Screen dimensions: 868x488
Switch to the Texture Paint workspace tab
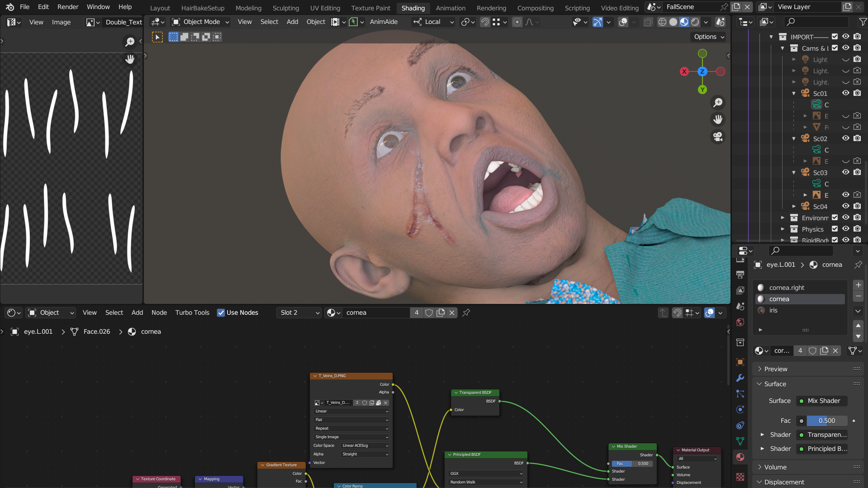(x=370, y=8)
